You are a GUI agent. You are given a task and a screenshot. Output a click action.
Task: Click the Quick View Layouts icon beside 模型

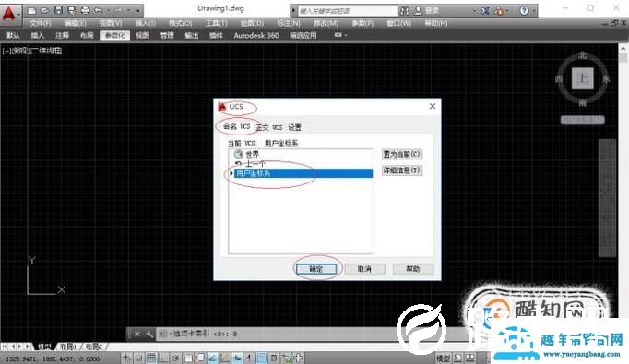click(x=457, y=358)
